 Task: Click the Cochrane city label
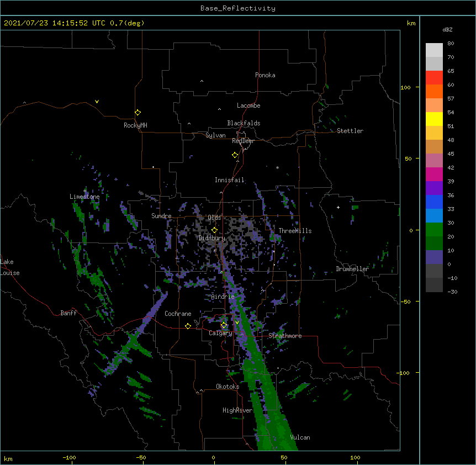click(178, 314)
